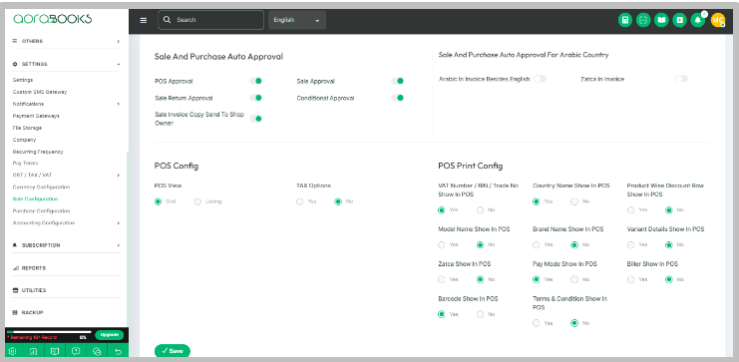The width and height of the screenshot is (739, 362).
Task: Click the remaining record progress bar
Action: click(49, 332)
